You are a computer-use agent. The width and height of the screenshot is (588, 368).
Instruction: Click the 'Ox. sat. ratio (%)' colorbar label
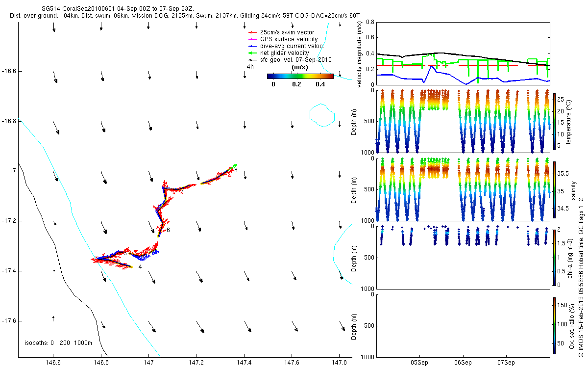pos(572,325)
